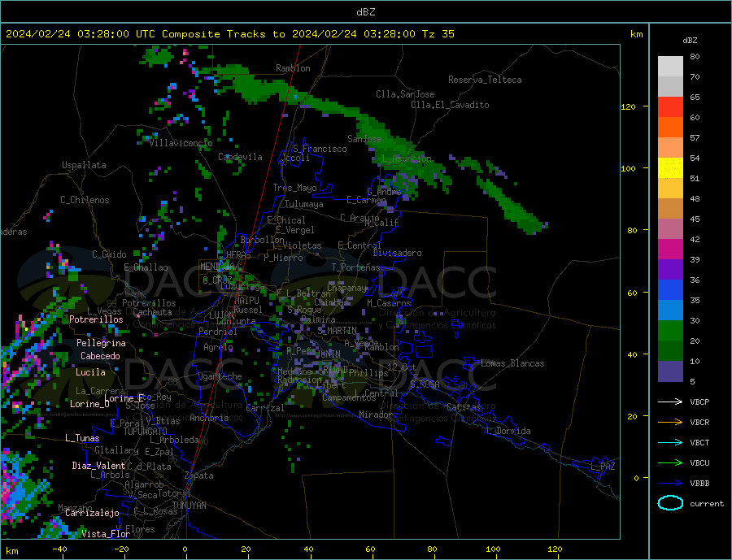
Task: Click the 'TUNUYAN' map label
Action: 189,506
